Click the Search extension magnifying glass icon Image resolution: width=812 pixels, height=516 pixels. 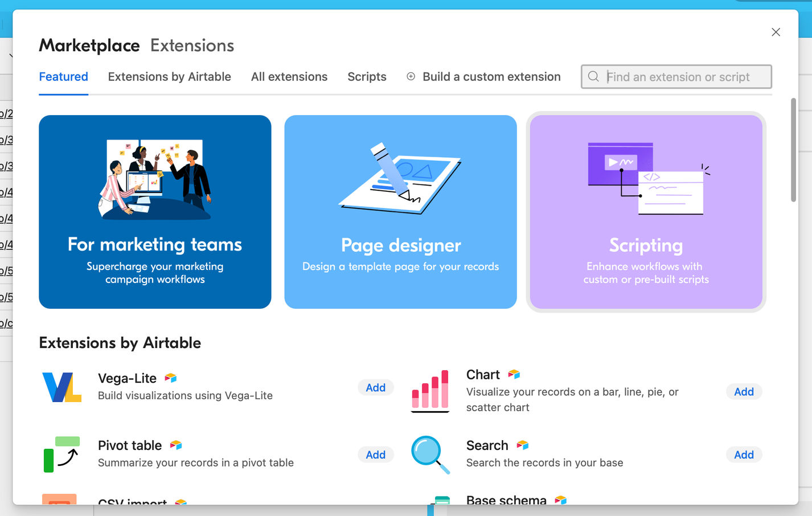click(x=430, y=454)
